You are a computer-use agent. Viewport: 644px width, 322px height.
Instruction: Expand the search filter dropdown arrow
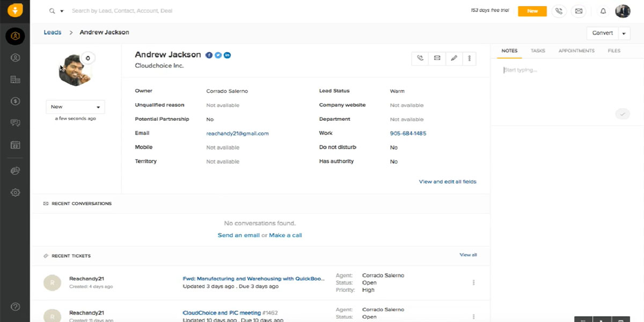point(62,11)
